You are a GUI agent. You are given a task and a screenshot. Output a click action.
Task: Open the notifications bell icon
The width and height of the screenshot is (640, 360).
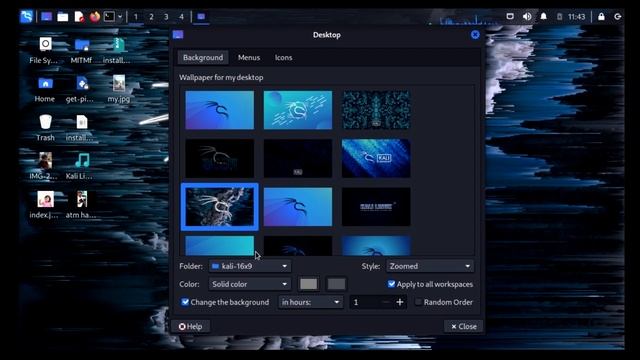pos(543,16)
